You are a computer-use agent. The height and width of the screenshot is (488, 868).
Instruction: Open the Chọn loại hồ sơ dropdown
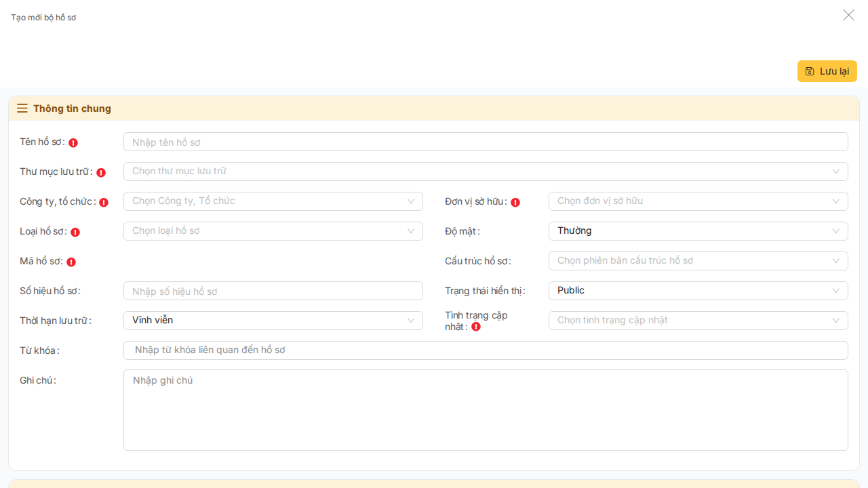[x=273, y=231]
